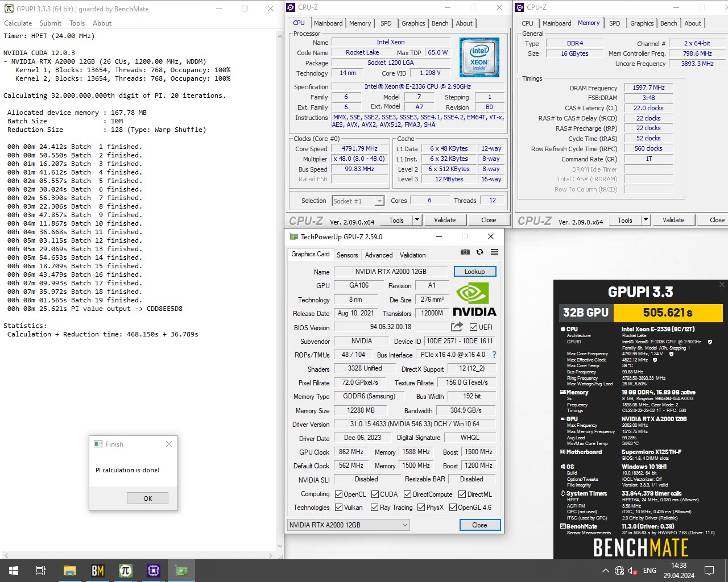
Task: Toggle the OpenGL 4.6 checkbox
Action: click(x=453, y=508)
